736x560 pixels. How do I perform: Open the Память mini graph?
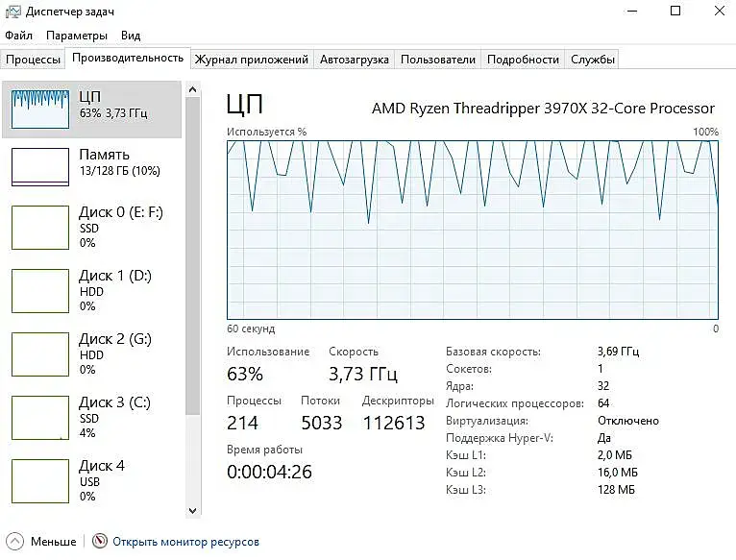coord(40,165)
